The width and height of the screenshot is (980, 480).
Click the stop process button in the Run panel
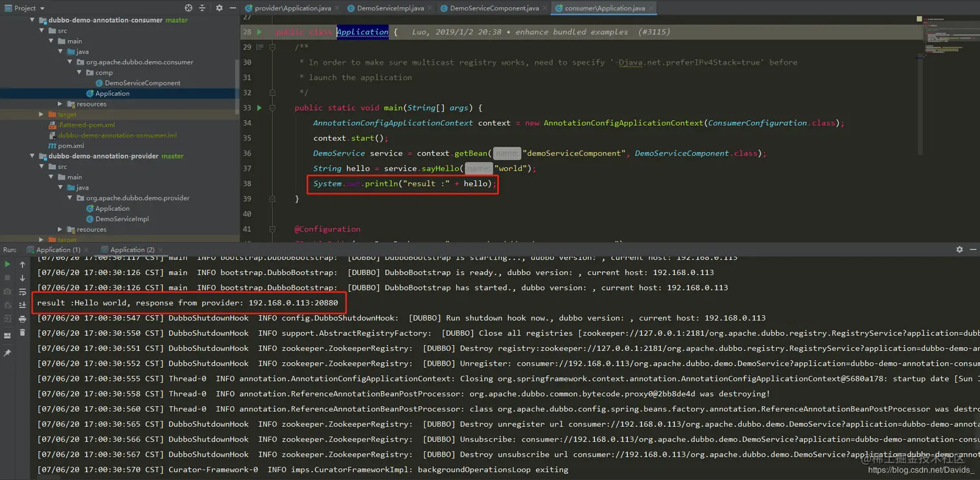tap(7, 278)
